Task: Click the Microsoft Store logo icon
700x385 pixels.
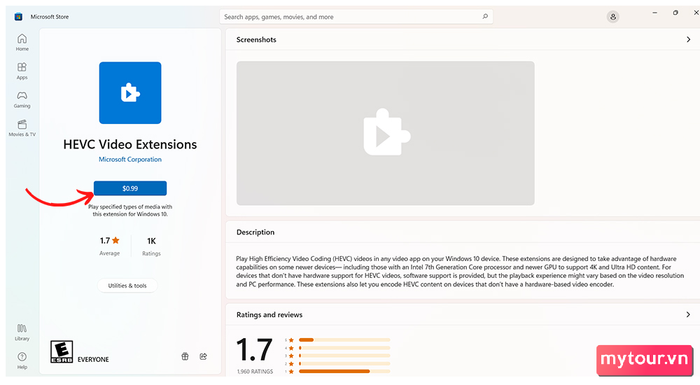Action: tap(18, 17)
